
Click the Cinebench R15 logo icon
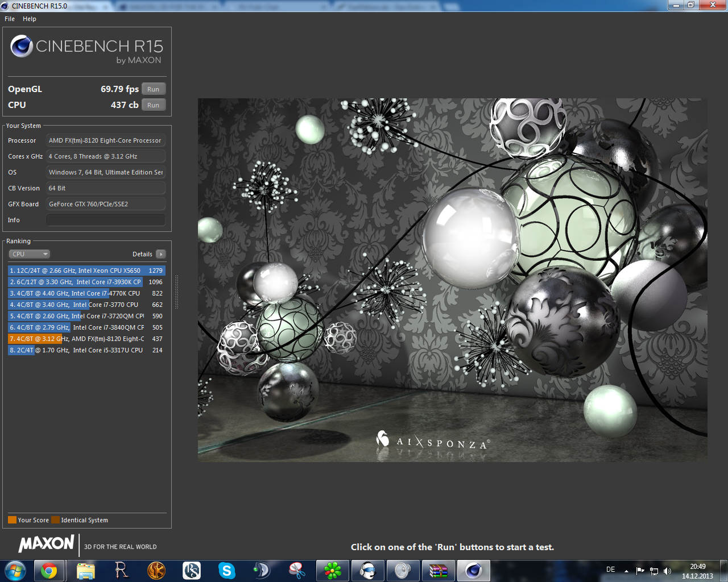click(22, 46)
